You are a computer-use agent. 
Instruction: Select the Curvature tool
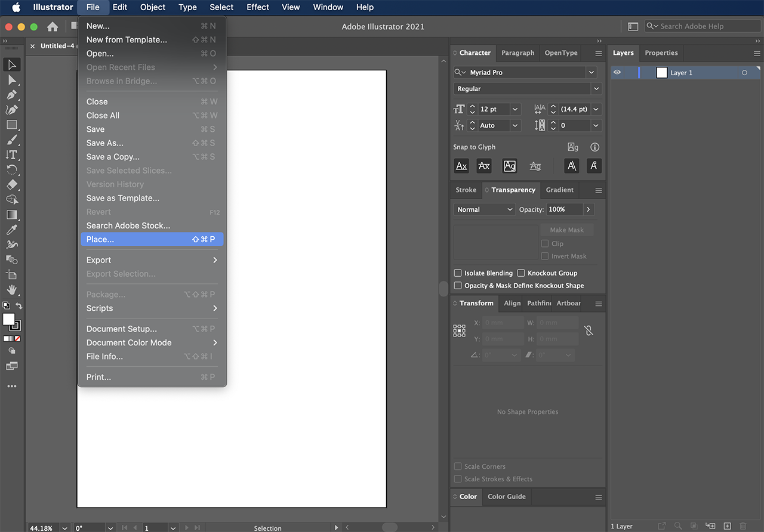pos(12,110)
